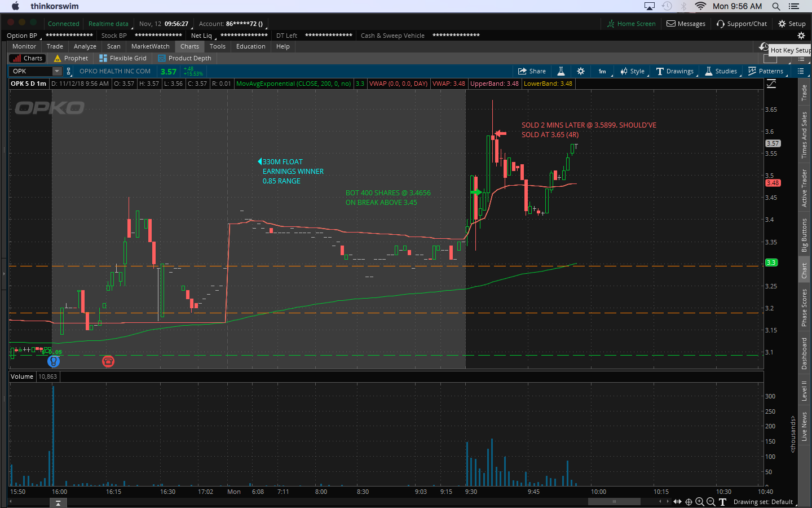
Task: Open the Style dropdown menu
Action: pyautogui.click(x=633, y=71)
